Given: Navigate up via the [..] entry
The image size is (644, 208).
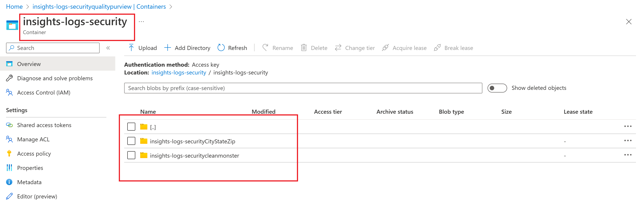Looking at the screenshot, I should [x=153, y=127].
